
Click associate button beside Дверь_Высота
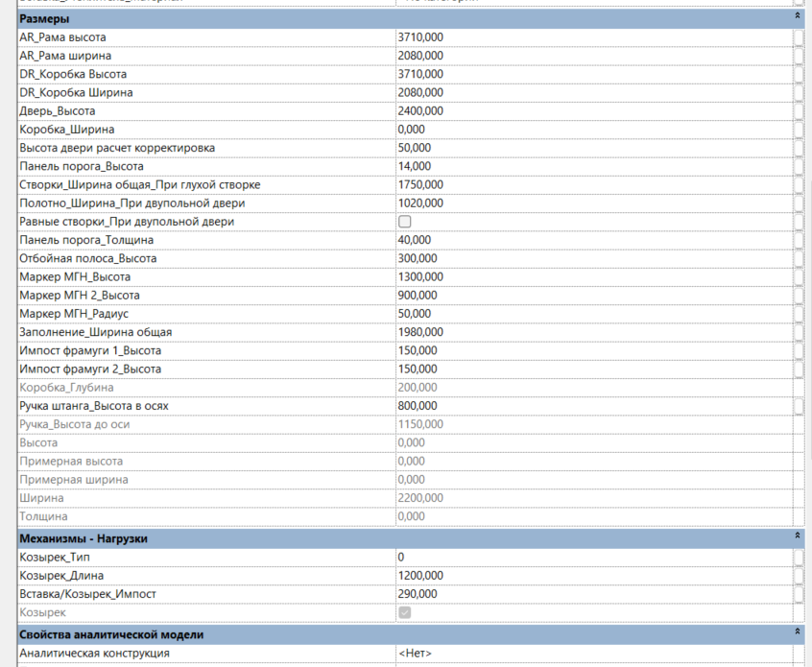click(x=800, y=110)
